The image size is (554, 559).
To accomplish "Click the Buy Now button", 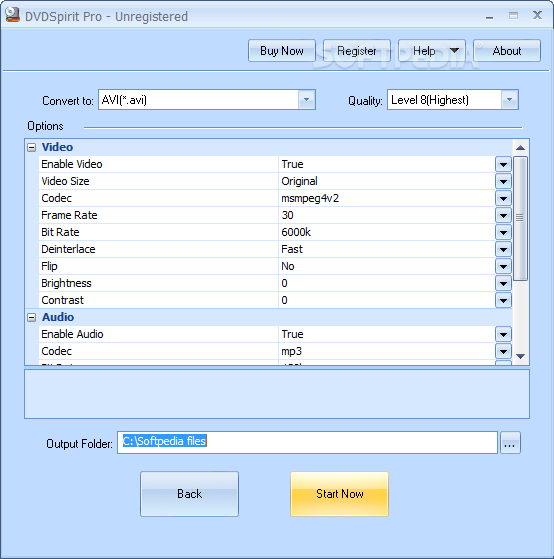I will (282, 51).
